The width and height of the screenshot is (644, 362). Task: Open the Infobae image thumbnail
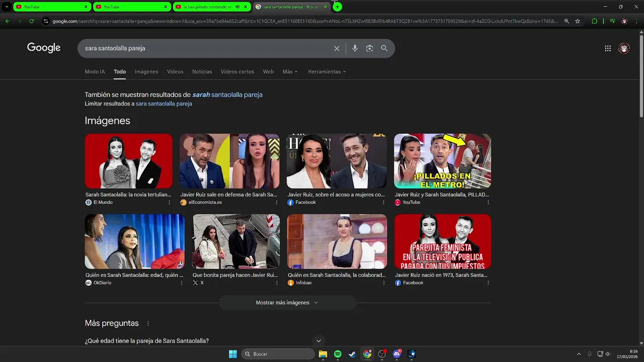click(337, 241)
